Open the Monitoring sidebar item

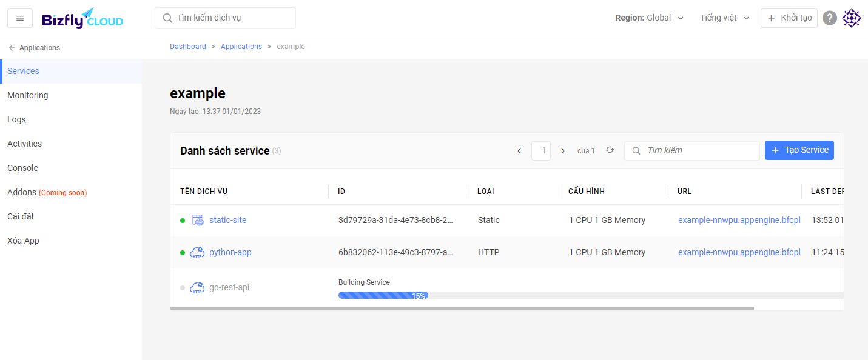pyautogui.click(x=28, y=95)
